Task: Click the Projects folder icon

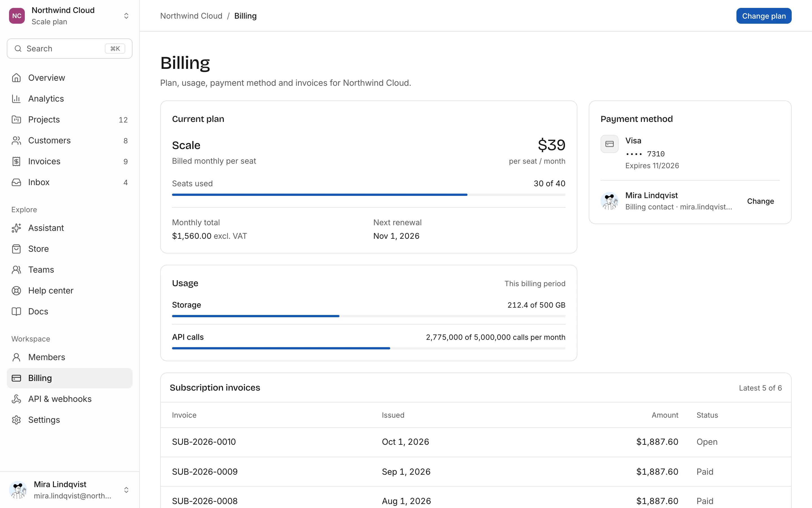Action: coord(16,119)
